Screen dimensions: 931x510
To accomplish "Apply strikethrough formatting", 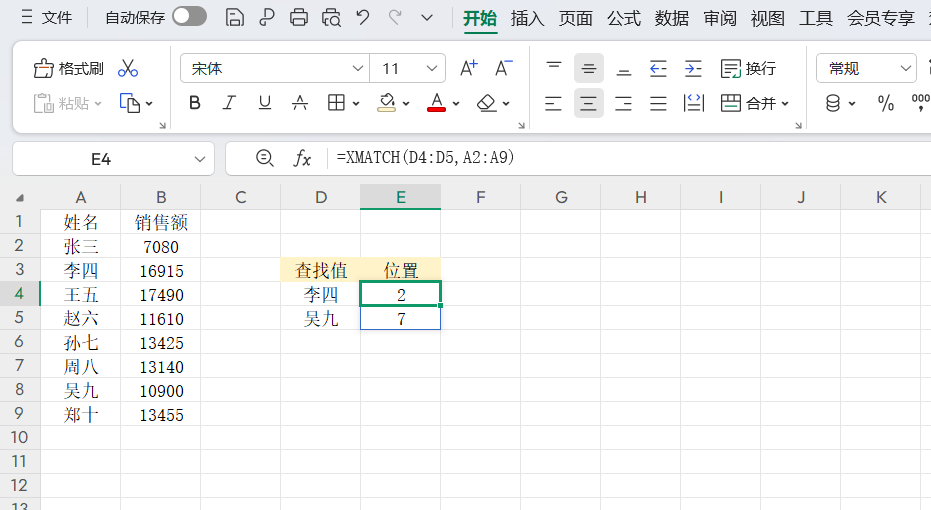I will [299, 103].
